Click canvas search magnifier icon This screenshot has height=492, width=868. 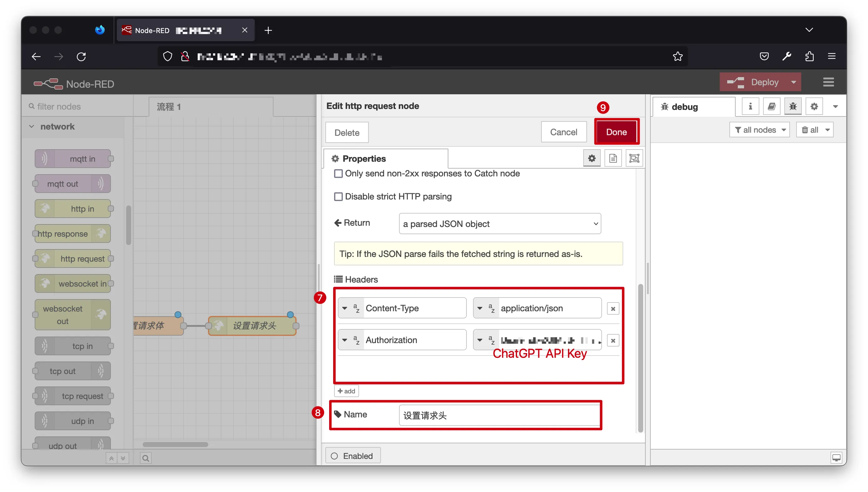pyautogui.click(x=145, y=458)
